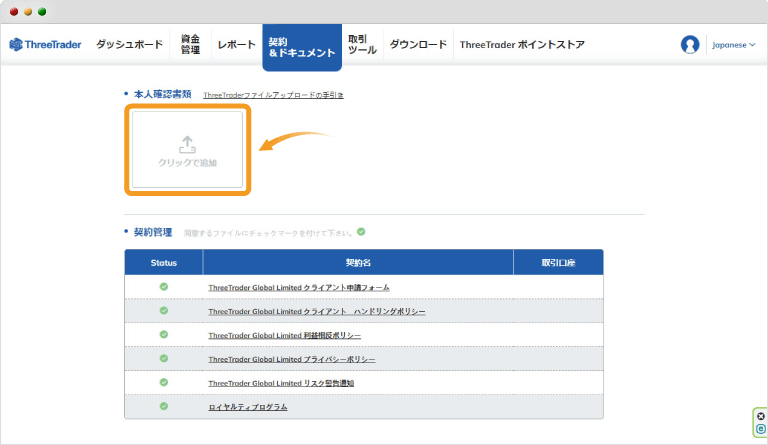Click the 本人確認書類 section heading
768x445 pixels.
click(x=163, y=94)
